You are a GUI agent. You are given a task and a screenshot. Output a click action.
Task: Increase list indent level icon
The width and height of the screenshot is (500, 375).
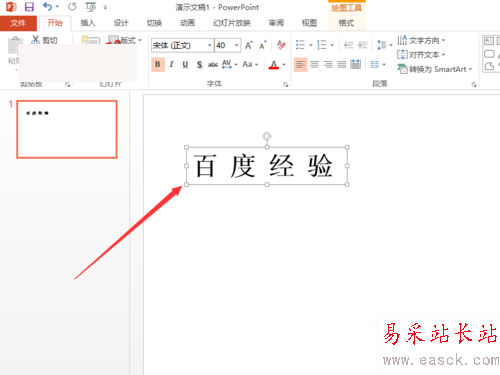[x=362, y=45]
